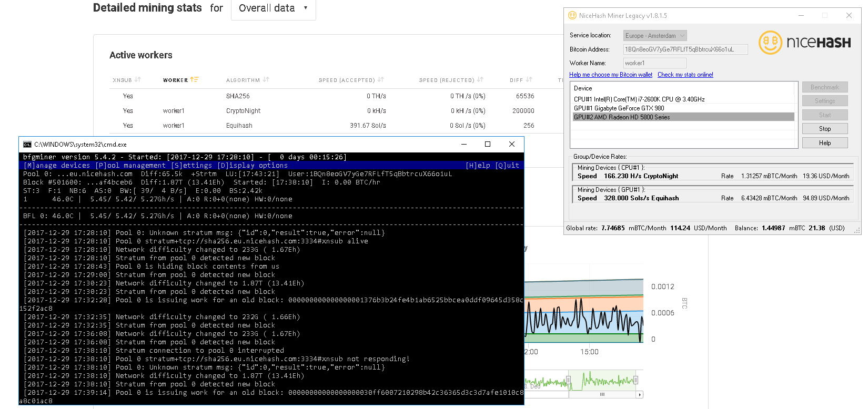Click chart scrollbar right arrow

(x=640, y=394)
